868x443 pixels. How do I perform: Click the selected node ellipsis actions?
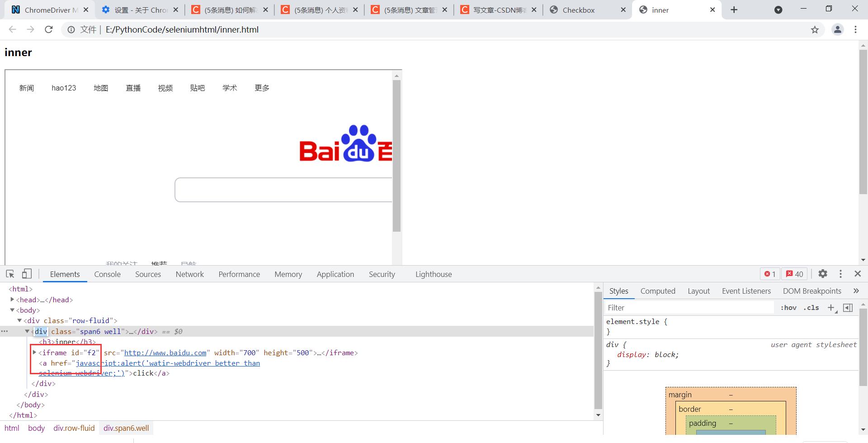(x=5, y=331)
